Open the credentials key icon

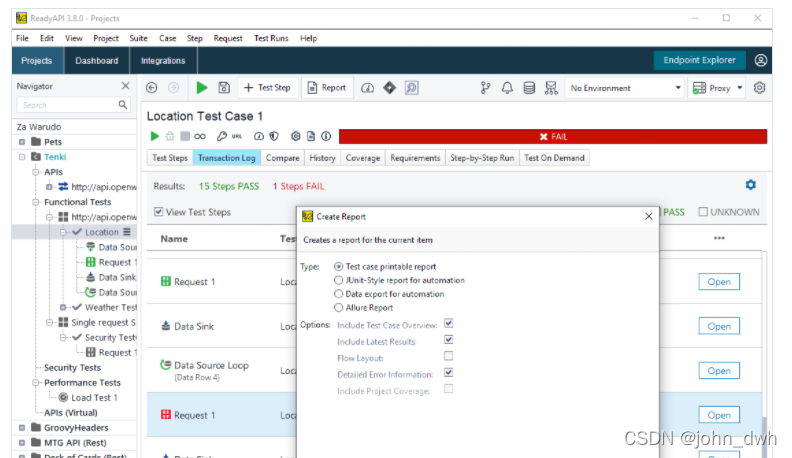coord(222,136)
